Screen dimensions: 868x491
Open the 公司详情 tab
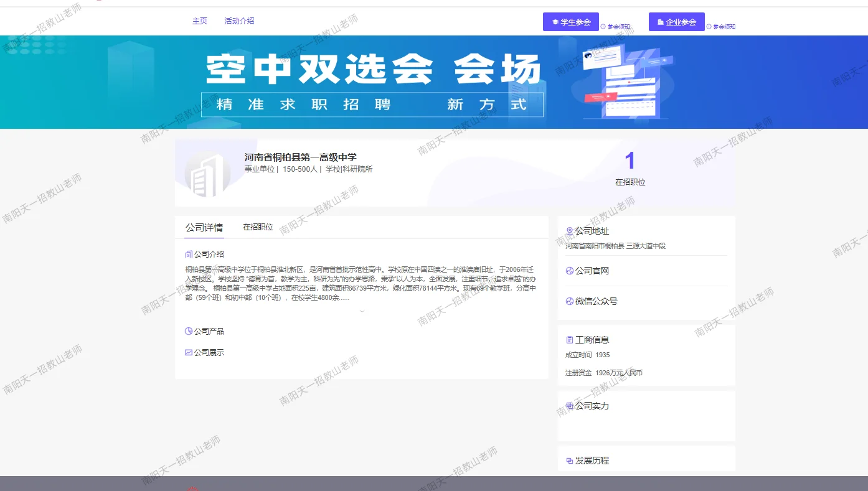[203, 227]
